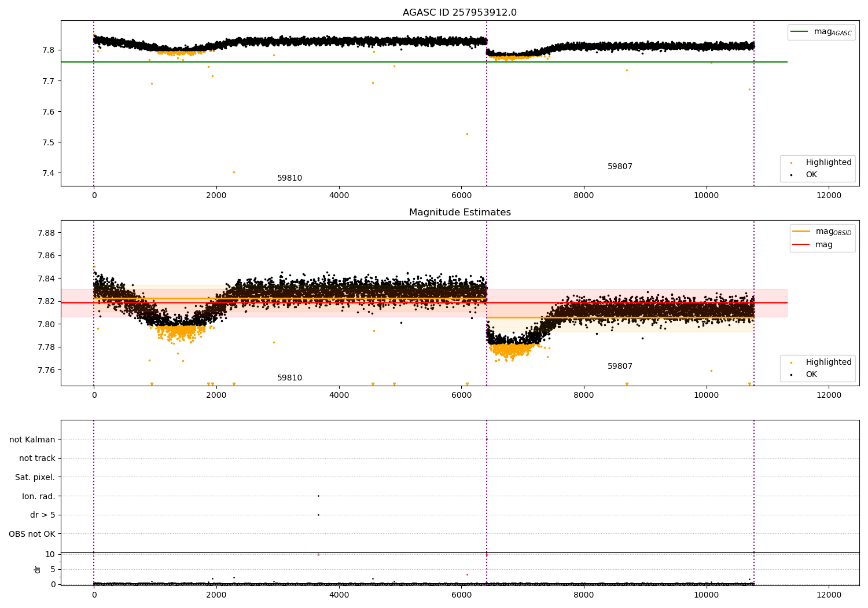
Task: Click the green line swatch in top legend
Action: (x=800, y=32)
